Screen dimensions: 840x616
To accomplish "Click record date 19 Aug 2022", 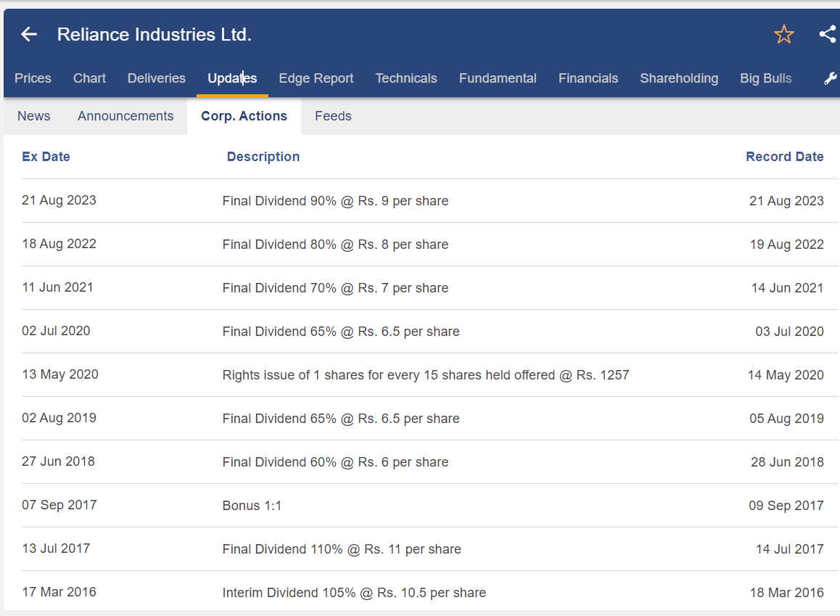I will pyautogui.click(x=786, y=245).
